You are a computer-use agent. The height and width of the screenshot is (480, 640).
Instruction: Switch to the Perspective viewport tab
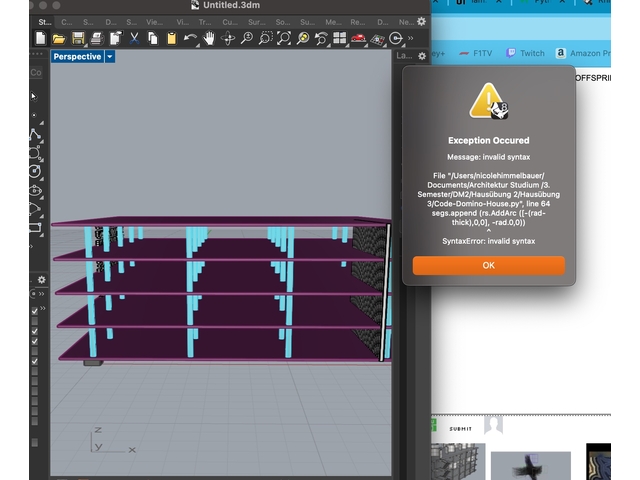(x=77, y=57)
